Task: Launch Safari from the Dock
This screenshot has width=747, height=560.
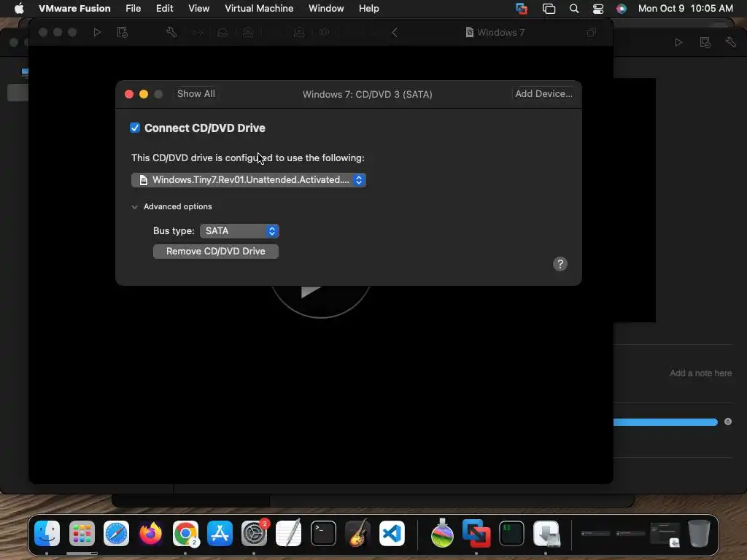Action: [x=116, y=533]
